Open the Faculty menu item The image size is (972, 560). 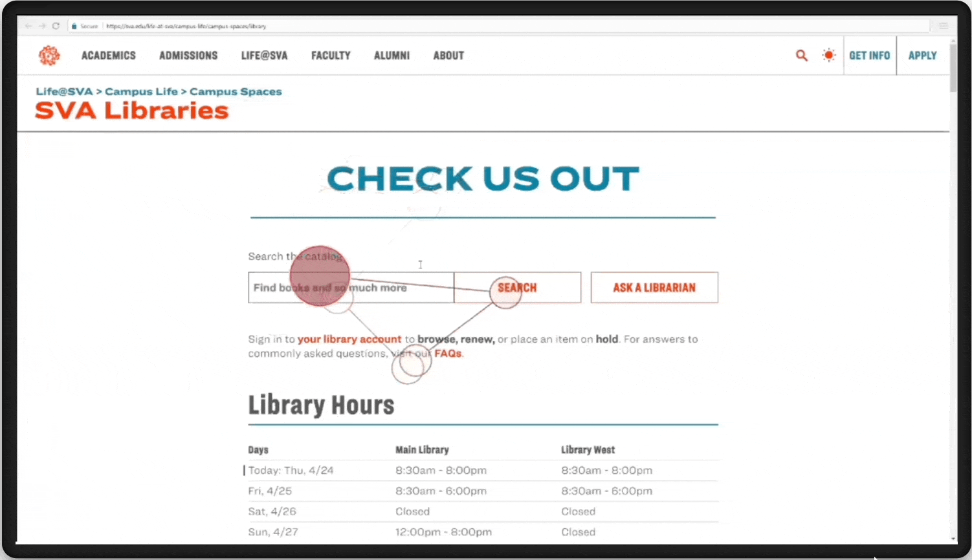331,56
